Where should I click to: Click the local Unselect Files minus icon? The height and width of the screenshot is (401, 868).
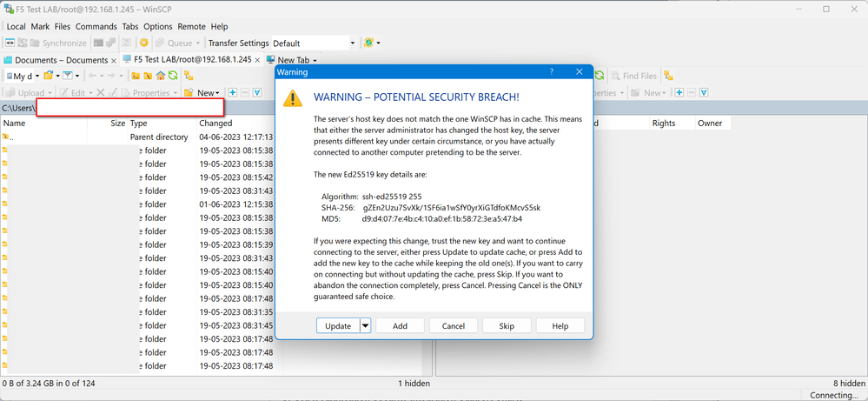pyautogui.click(x=245, y=92)
